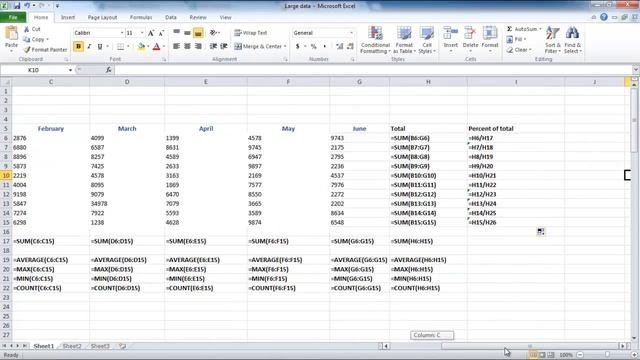640x360 pixels.
Task: Switch to the Page Layout tab
Action: point(102,18)
